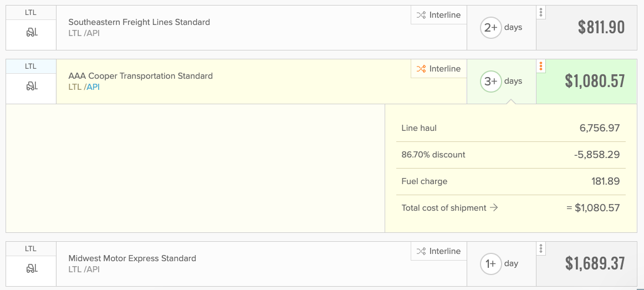Click LTL /API text under Southeastern Freight Lines

pos(84,33)
